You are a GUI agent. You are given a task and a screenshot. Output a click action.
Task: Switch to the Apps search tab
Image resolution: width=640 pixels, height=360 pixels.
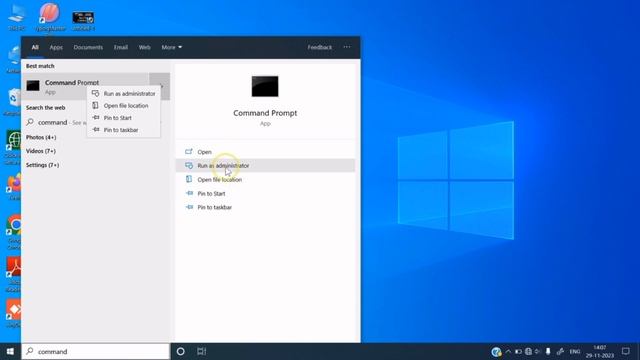(x=56, y=47)
